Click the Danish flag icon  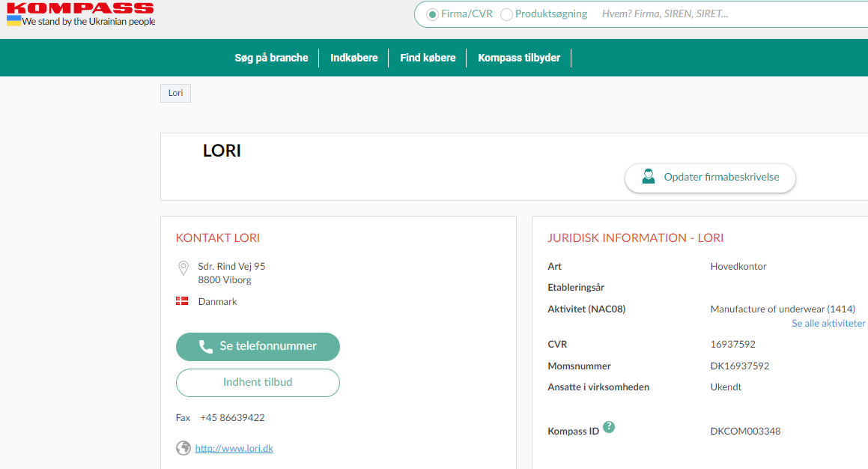coord(181,301)
